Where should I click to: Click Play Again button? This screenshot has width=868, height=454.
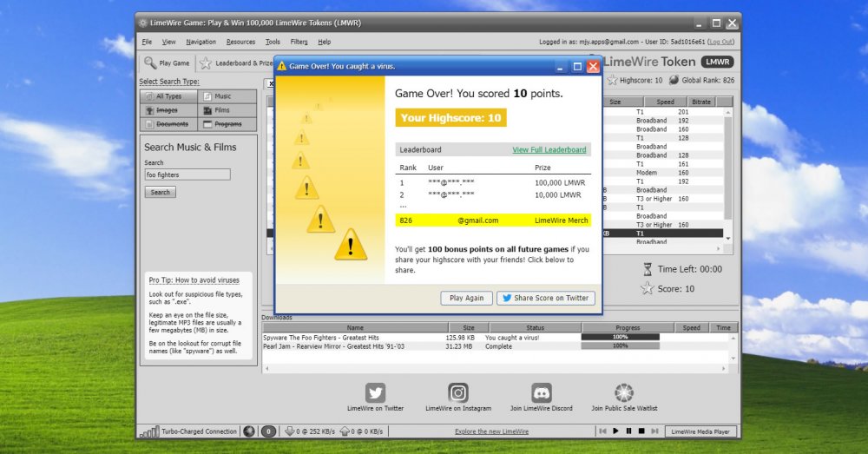point(467,298)
